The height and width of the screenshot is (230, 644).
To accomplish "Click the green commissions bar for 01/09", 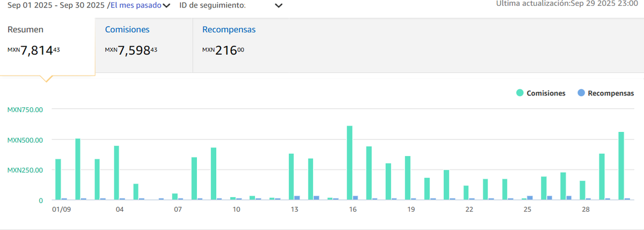I will coord(58,180).
